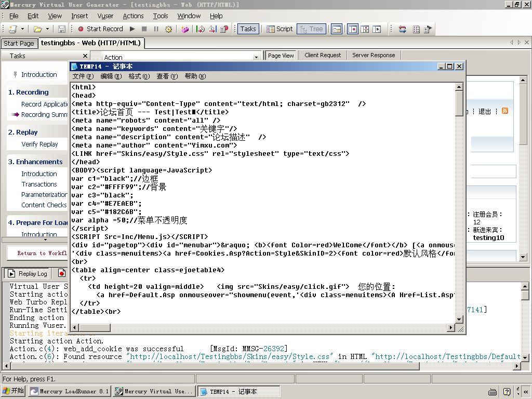Click the Save disk icon
Image resolution: width=532 pixels, height=399 pixels.
[x=62, y=29]
